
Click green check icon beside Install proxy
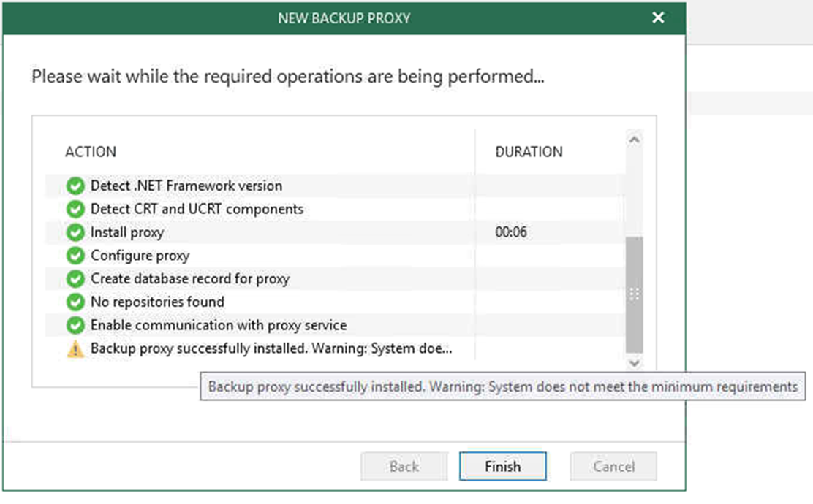tap(75, 232)
